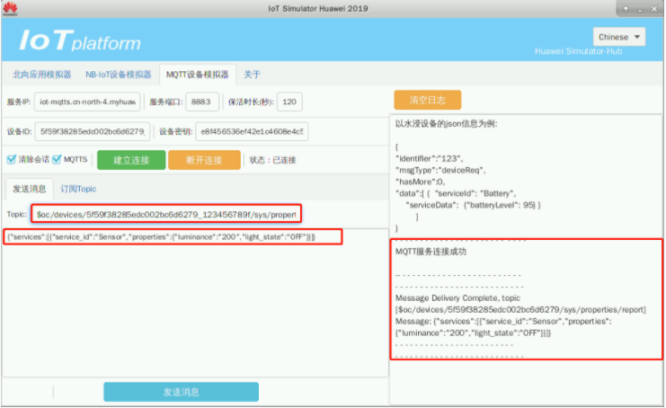Click the serviceData batteryLevel log line
666x408 pixels.
click(x=473, y=205)
